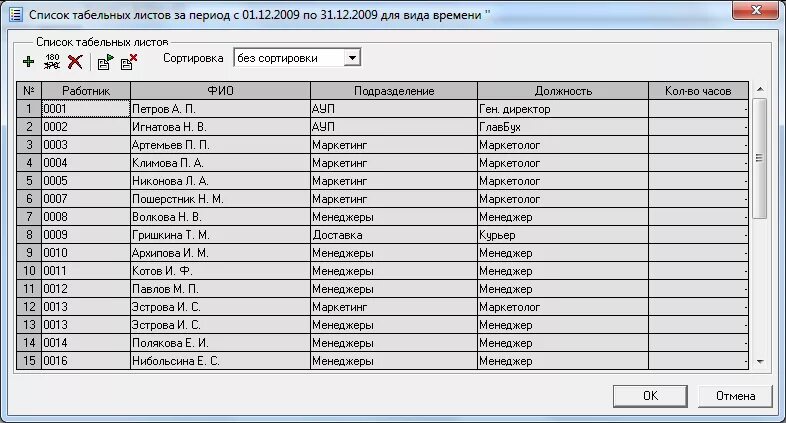
Task: Select the Нибольсина Е. С. cell
Action: pyautogui.click(x=220, y=361)
